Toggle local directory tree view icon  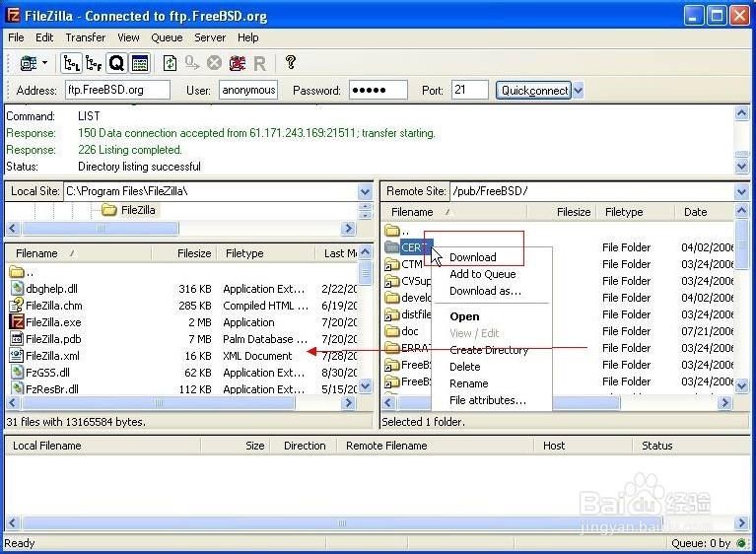click(x=72, y=63)
